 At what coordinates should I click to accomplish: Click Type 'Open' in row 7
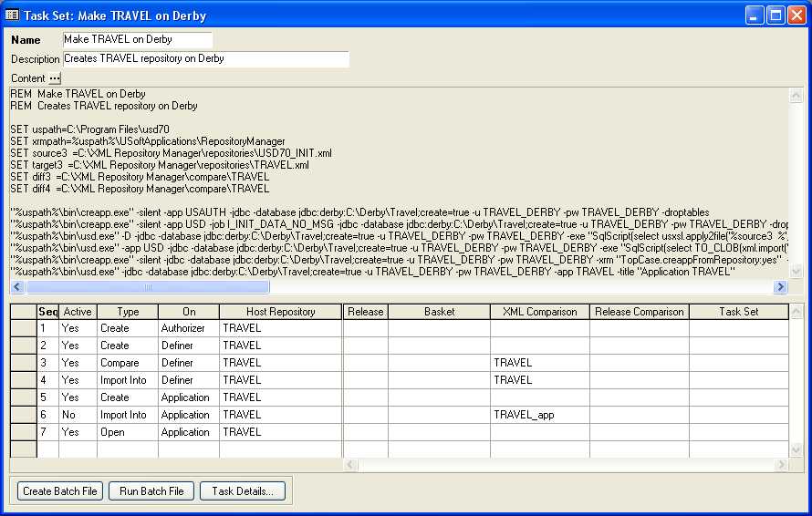point(128,431)
